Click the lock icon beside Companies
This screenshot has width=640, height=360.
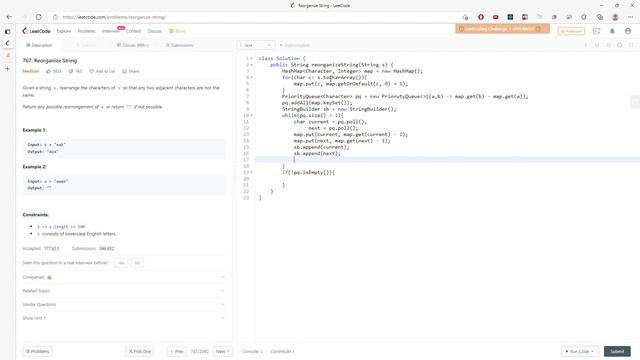(49, 277)
